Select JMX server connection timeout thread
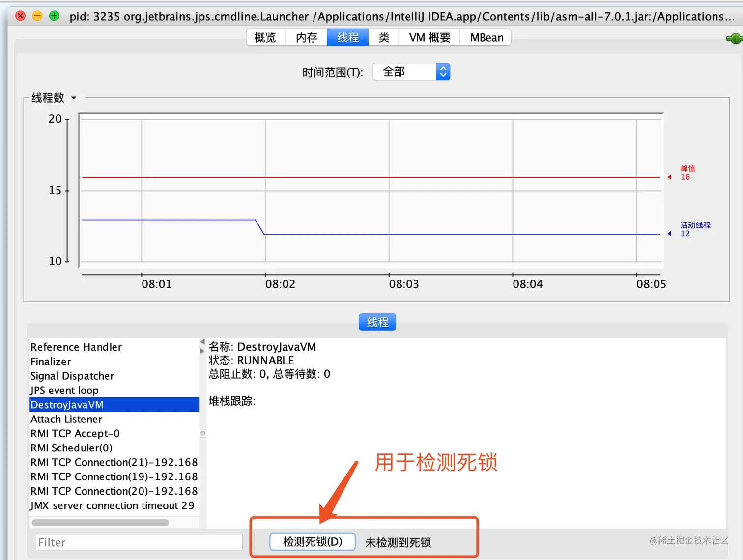The image size is (743, 560). [114, 505]
